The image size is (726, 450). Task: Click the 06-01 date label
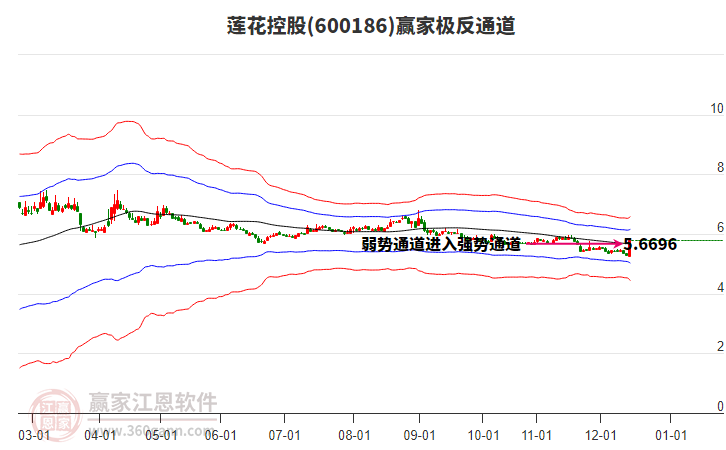221,435
